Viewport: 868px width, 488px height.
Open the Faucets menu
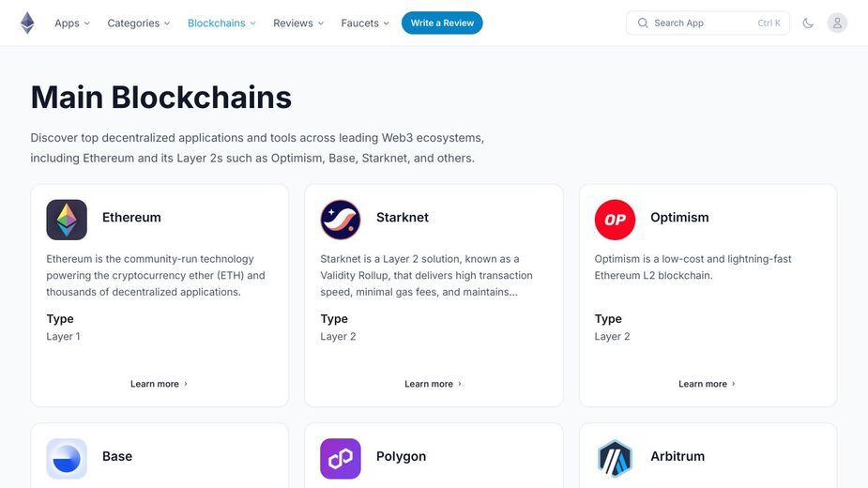[x=365, y=23]
